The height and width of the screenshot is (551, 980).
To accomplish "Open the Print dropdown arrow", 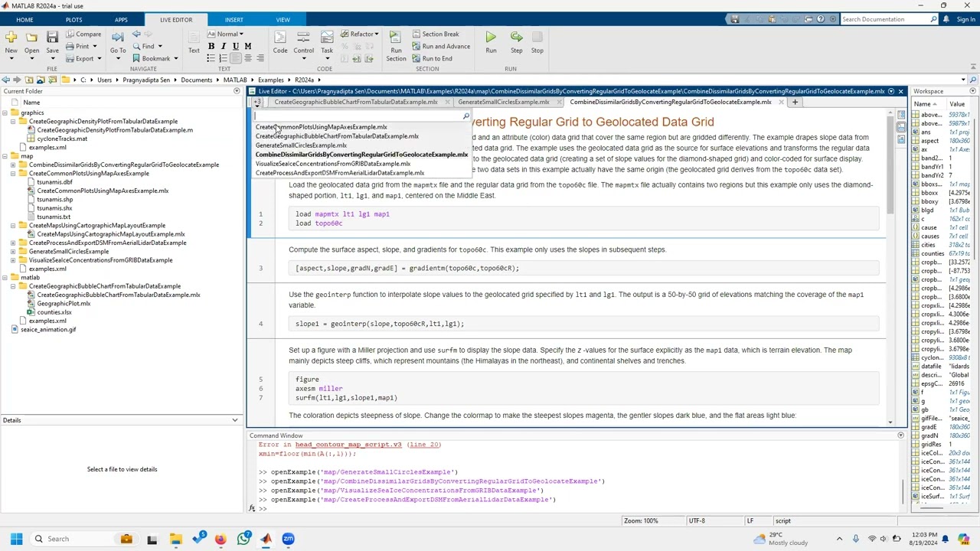I will point(94,46).
